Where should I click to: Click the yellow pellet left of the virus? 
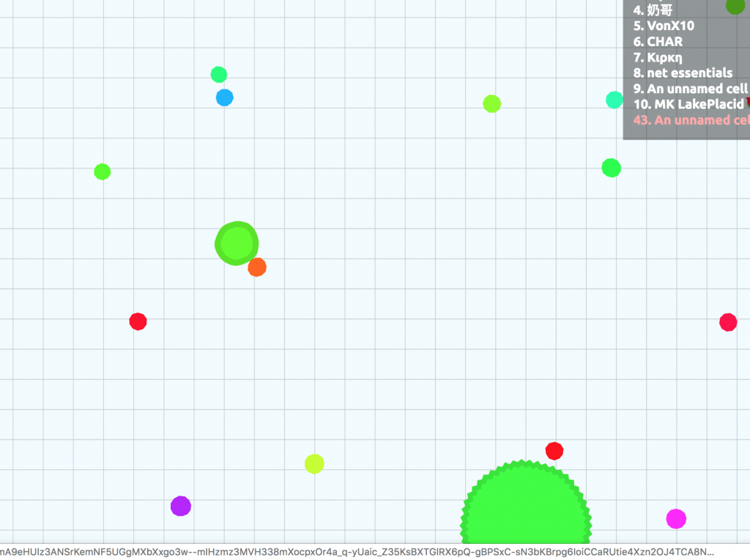(x=314, y=463)
